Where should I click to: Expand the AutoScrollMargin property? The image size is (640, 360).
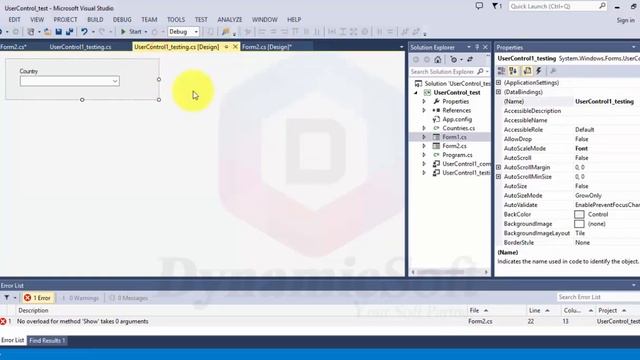click(498, 167)
